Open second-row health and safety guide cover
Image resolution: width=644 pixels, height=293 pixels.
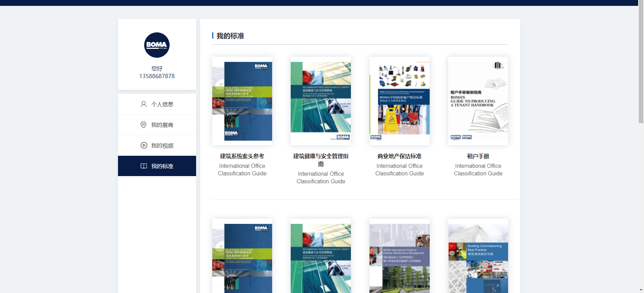(x=321, y=256)
